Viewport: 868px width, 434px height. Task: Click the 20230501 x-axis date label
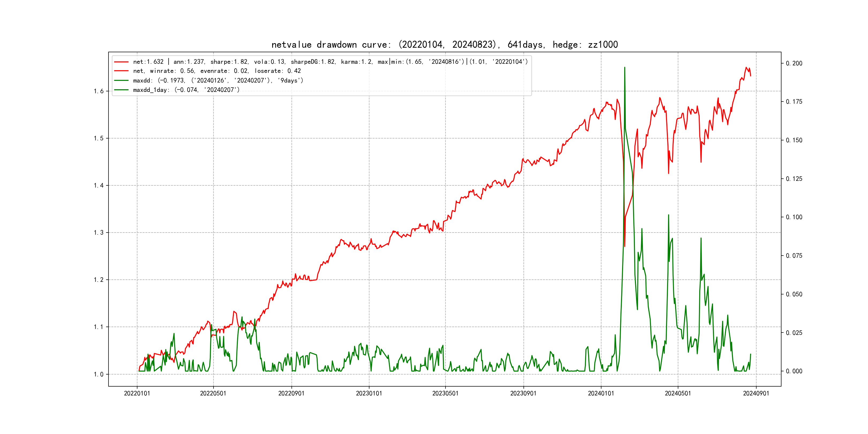445,393
